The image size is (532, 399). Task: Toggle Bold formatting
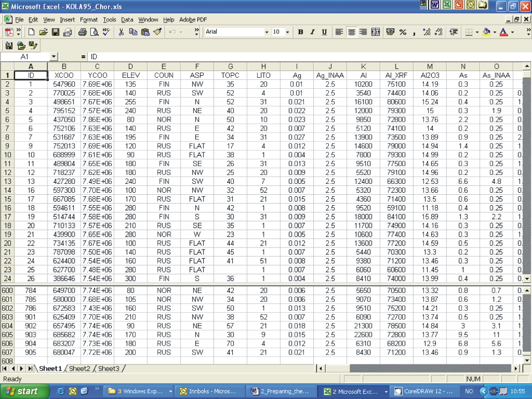[x=300, y=32]
